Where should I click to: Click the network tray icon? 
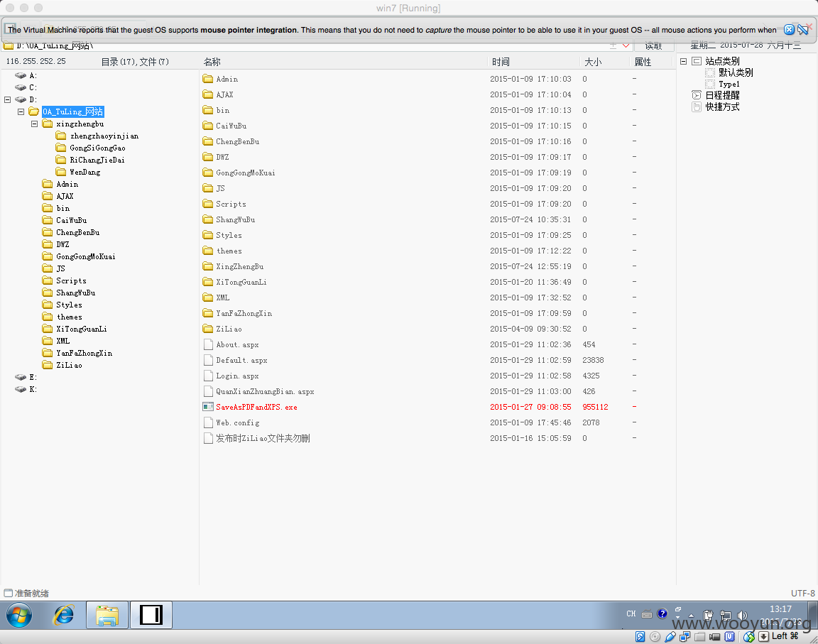coord(725,616)
